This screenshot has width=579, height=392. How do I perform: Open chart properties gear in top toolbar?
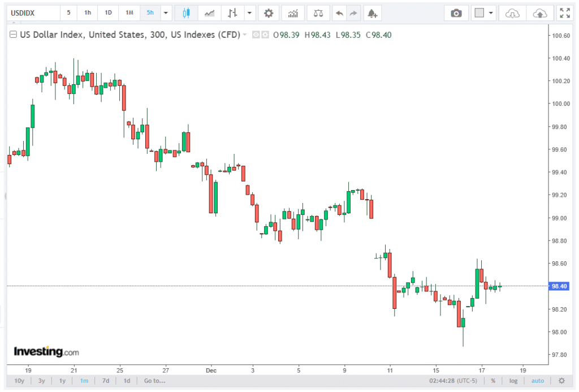tap(269, 12)
